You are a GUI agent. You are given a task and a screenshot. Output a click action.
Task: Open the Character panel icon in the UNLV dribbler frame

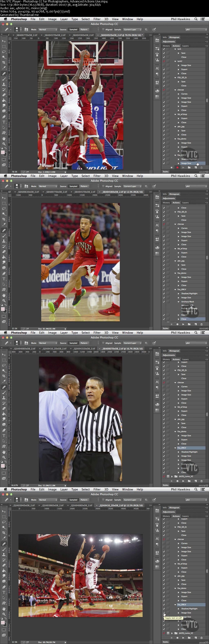click(x=157, y=225)
